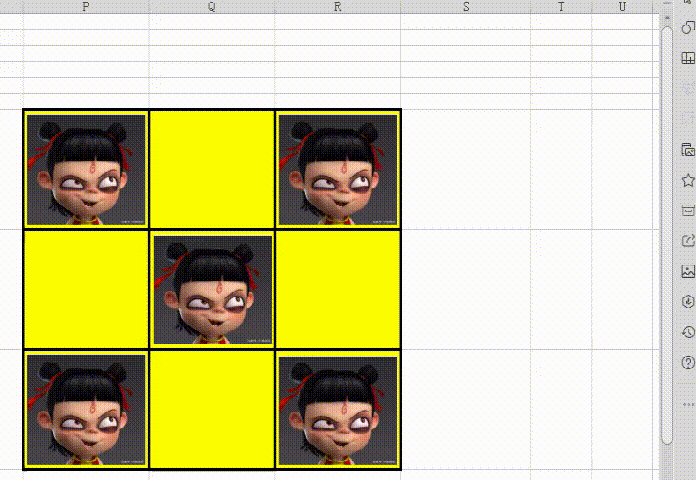Click the vertical scrollbar thumb
The image size is (696, 480).
(x=667, y=235)
